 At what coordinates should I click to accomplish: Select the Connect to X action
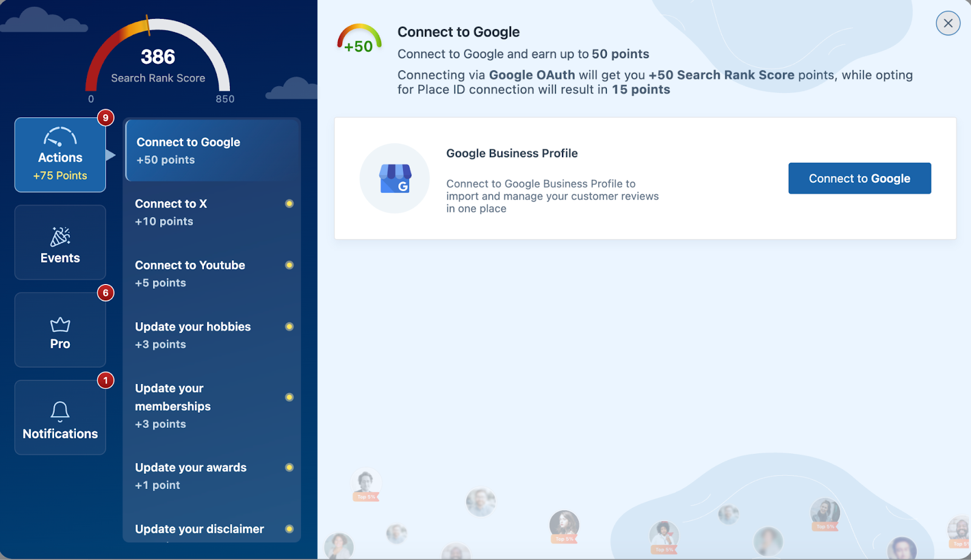[212, 212]
